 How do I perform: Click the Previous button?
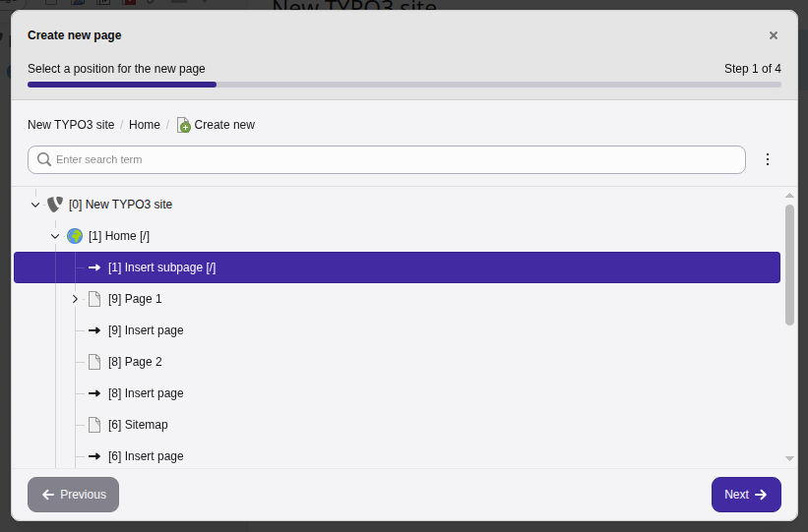73,495
